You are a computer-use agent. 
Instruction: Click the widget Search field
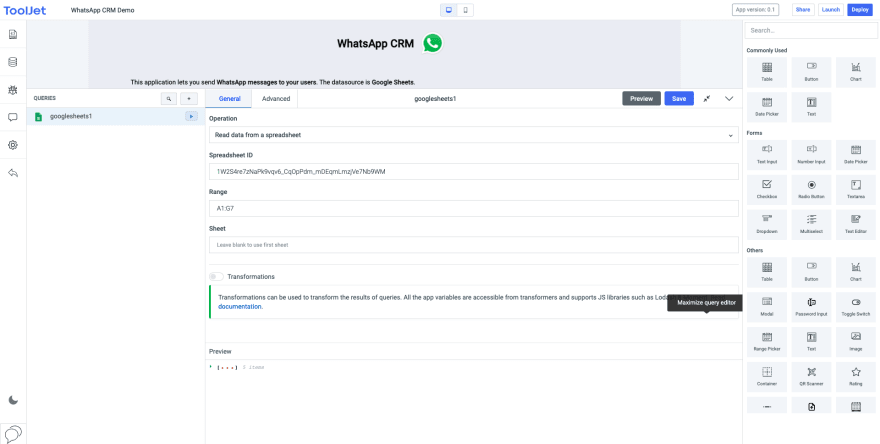click(811, 30)
